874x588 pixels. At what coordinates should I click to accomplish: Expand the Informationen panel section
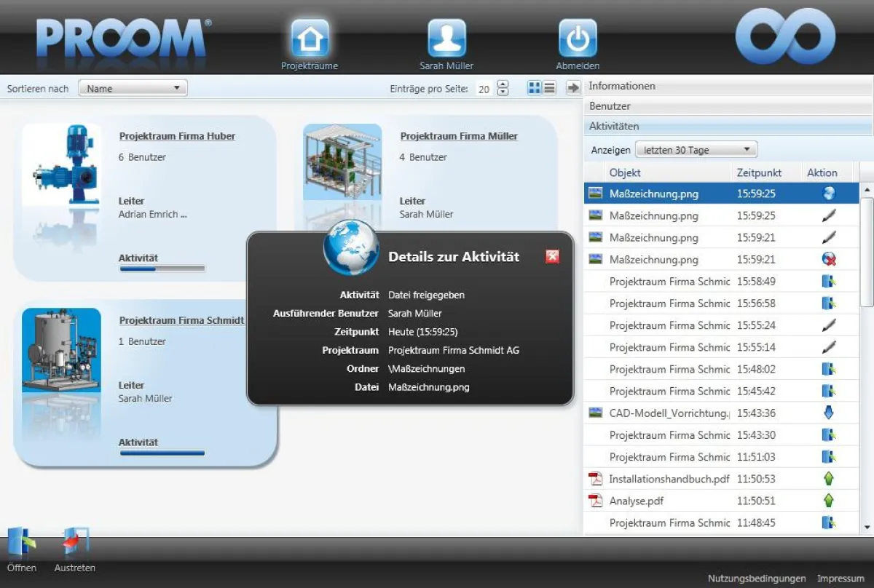point(728,86)
